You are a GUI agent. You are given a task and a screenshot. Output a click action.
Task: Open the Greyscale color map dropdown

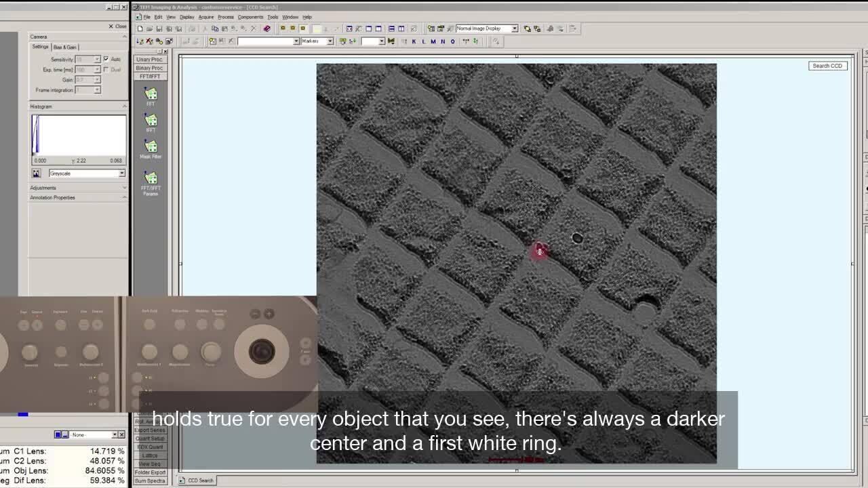pos(121,174)
